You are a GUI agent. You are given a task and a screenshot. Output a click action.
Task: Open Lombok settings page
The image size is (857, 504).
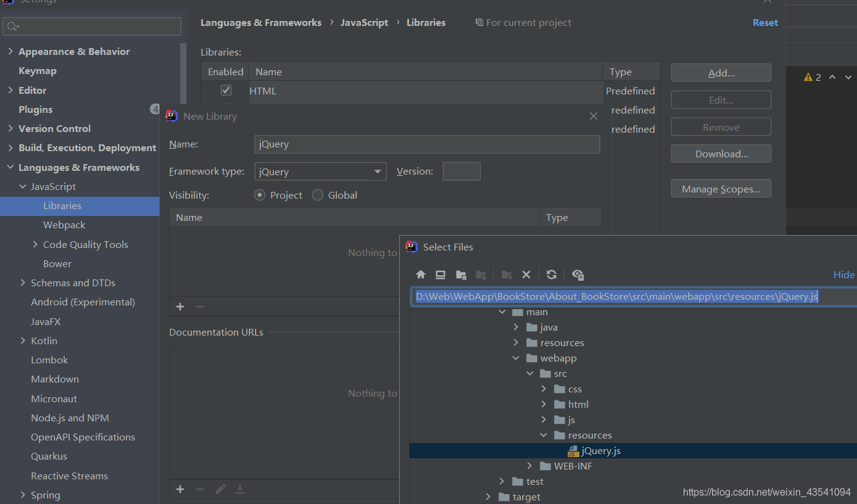coord(49,360)
